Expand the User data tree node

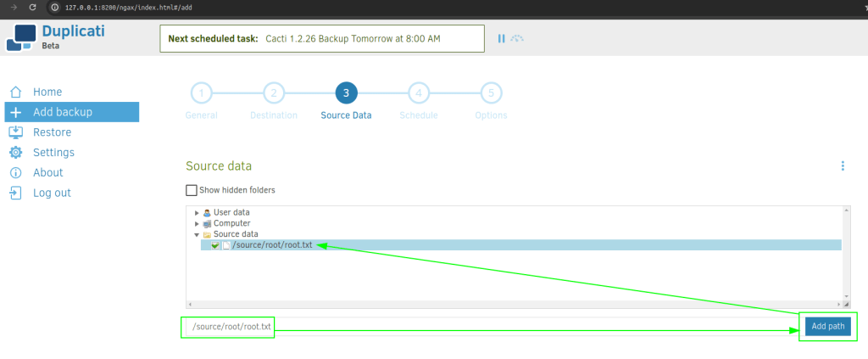click(x=197, y=212)
